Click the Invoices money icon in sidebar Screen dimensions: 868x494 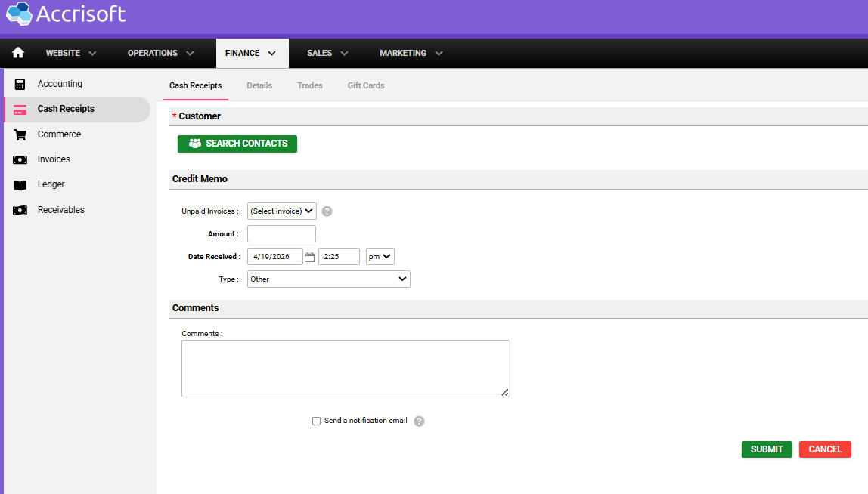click(20, 159)
